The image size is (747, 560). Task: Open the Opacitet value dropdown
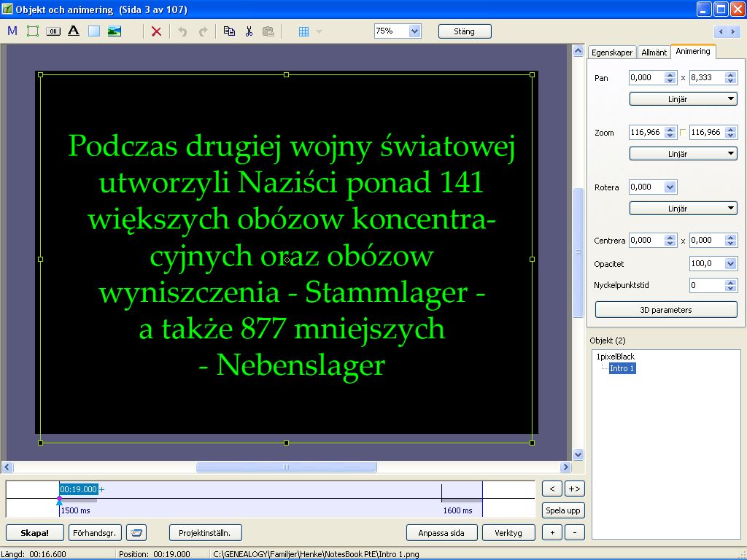point(730,264)
